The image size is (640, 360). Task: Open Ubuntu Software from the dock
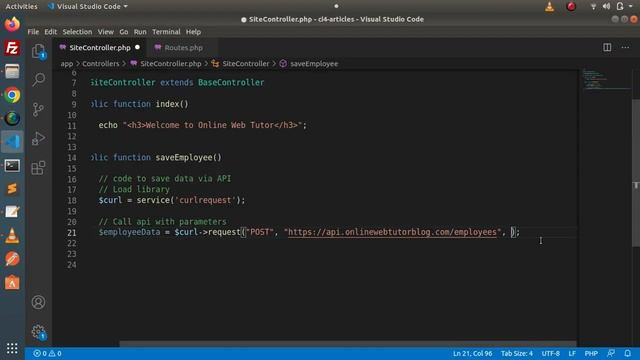12,282
